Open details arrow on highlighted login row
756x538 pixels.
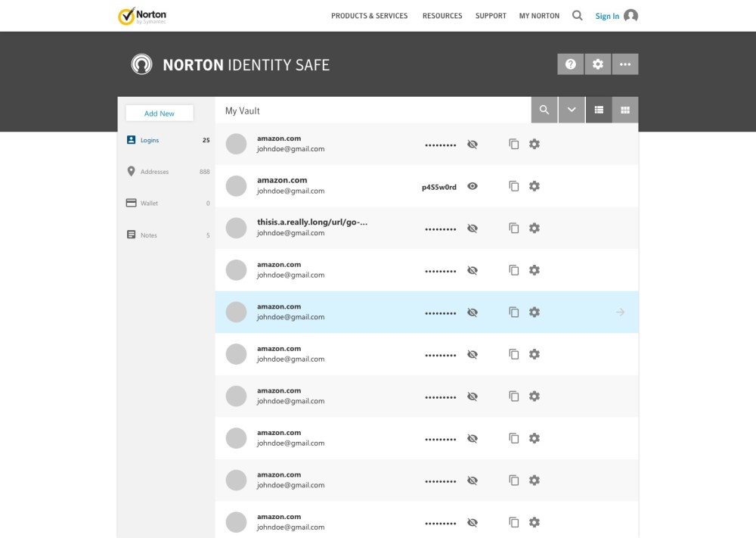tap(621, 312)
